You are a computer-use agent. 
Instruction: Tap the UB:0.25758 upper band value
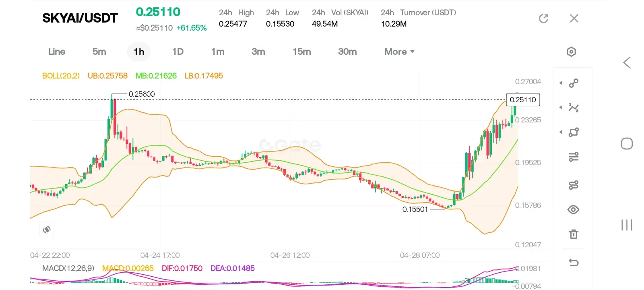pyautogui.click(x=107, y=76)
